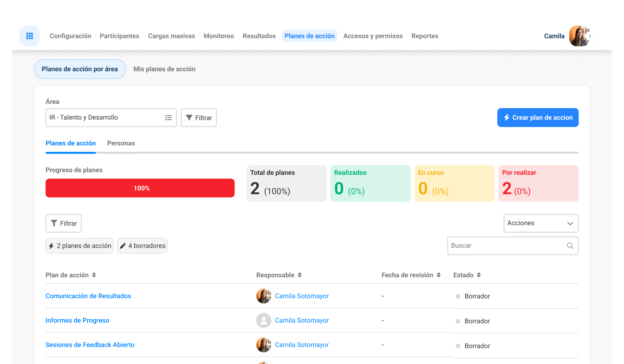This screenshot has width=624, height=364.
Task: Select Planes de acción por área tab
Action: [x=80, y=69]
